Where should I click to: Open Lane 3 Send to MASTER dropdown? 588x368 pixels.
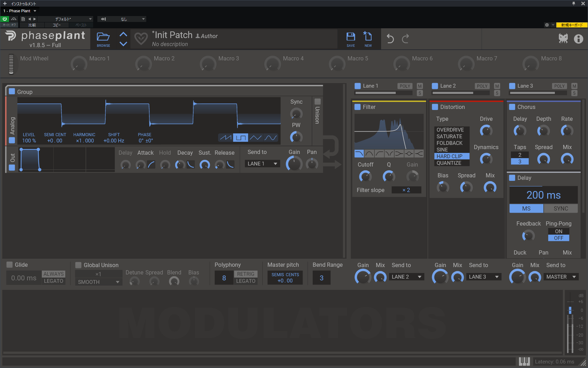(561, 277)
